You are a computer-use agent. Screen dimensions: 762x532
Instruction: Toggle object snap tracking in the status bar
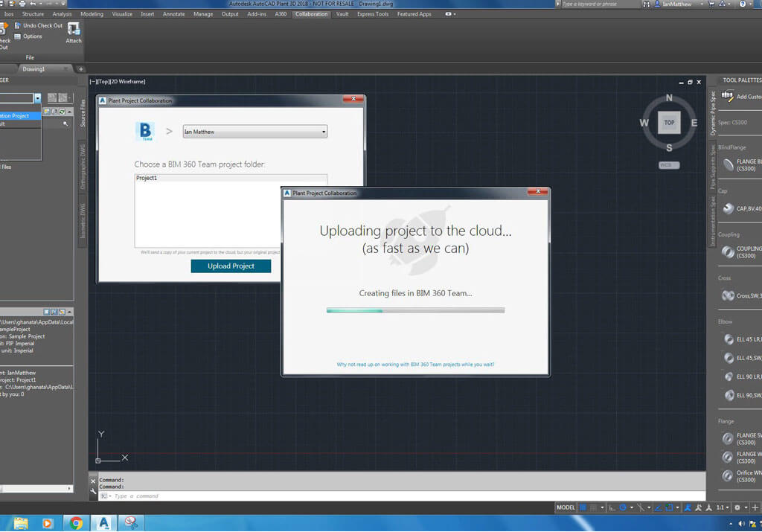tap(658, 507)
